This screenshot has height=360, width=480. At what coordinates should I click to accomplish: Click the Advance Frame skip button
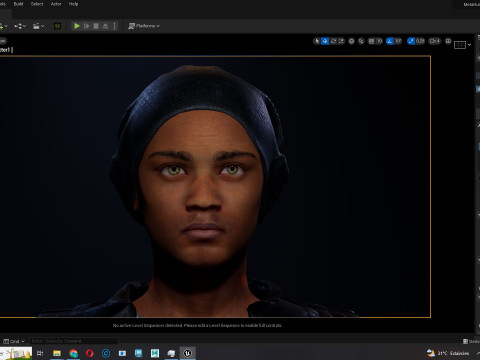point(87,26)
